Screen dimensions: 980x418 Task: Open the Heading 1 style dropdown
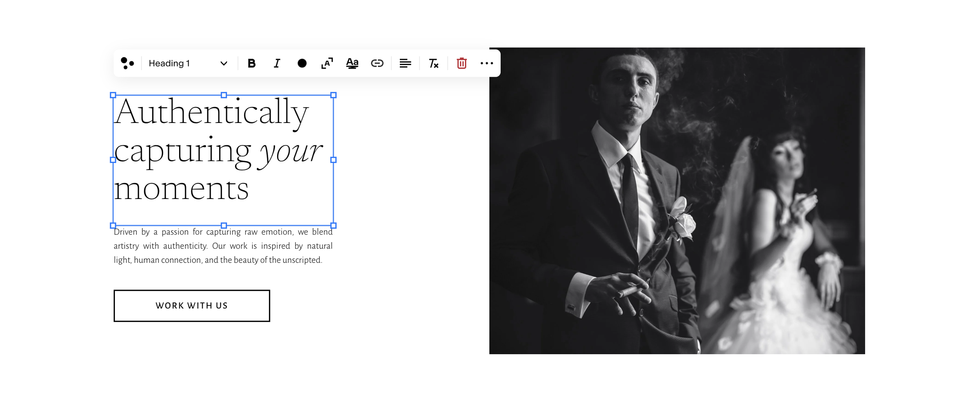coord(188,63)
